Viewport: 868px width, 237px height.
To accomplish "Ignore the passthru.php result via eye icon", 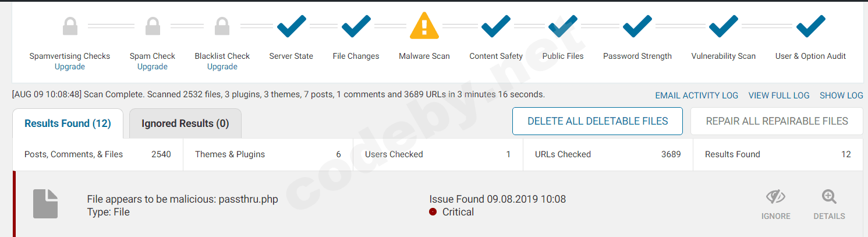I will [775, 198].
